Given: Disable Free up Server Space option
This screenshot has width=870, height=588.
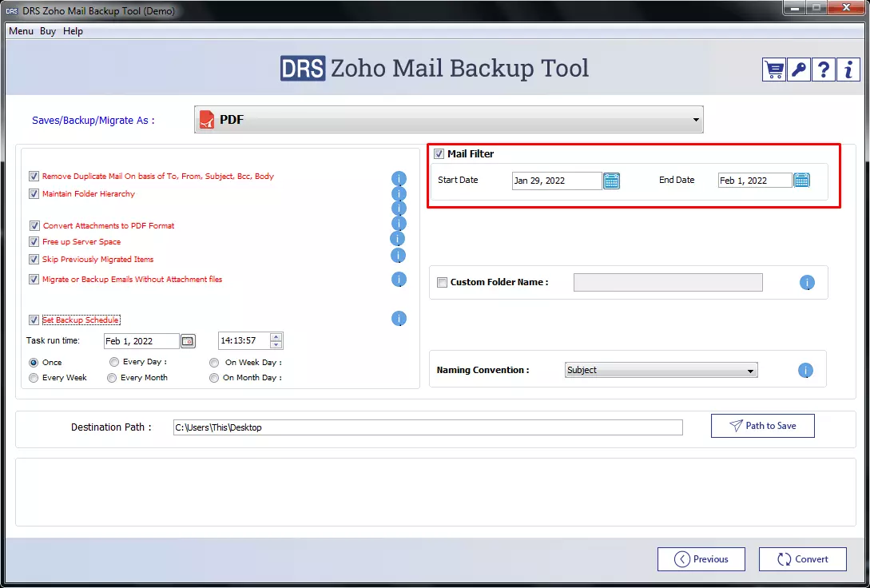Looking at the screenshot, I should [34, 242].
